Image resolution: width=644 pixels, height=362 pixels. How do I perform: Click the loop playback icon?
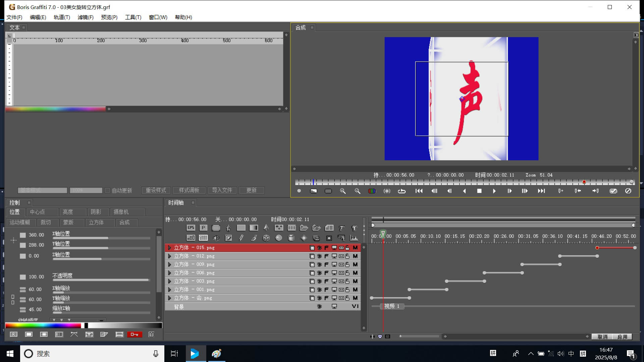click(402, 191)
